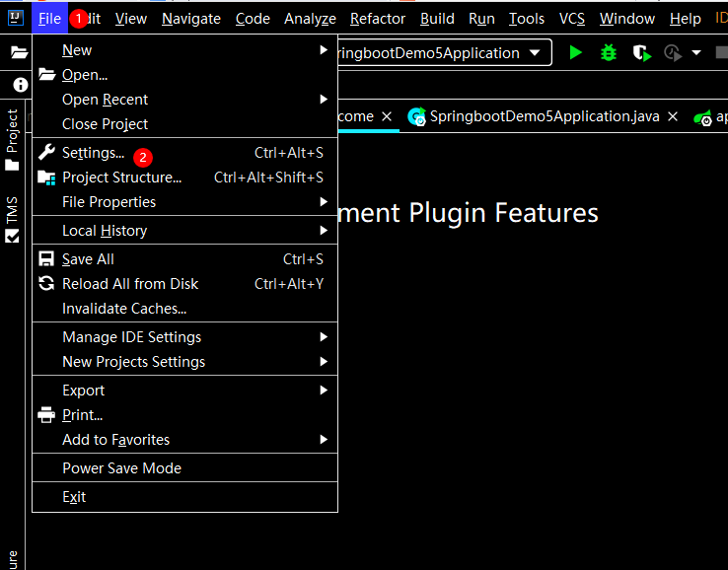
Task: Click the profiler run icon
Action: click(x=673, y=53)
